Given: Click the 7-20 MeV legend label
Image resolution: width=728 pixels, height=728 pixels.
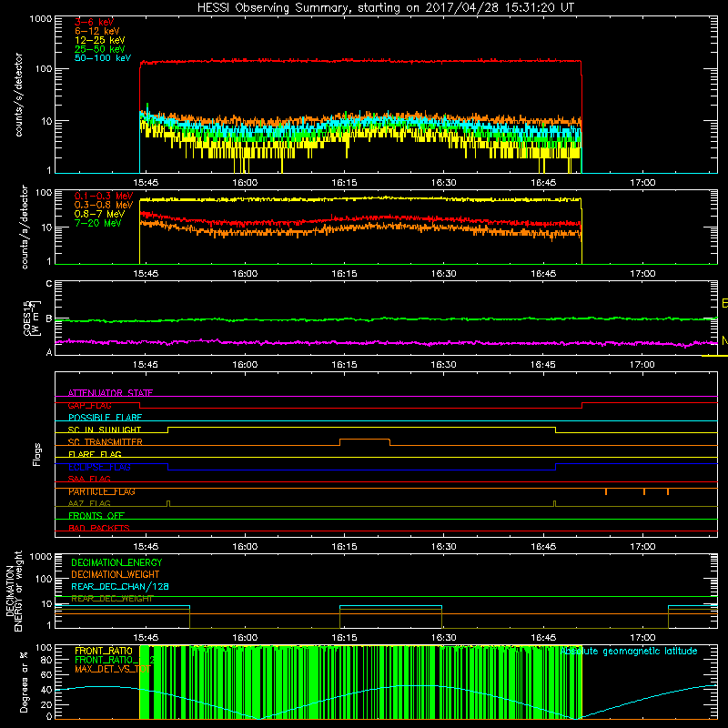Looking at the screenshot, I should [98, 223].
